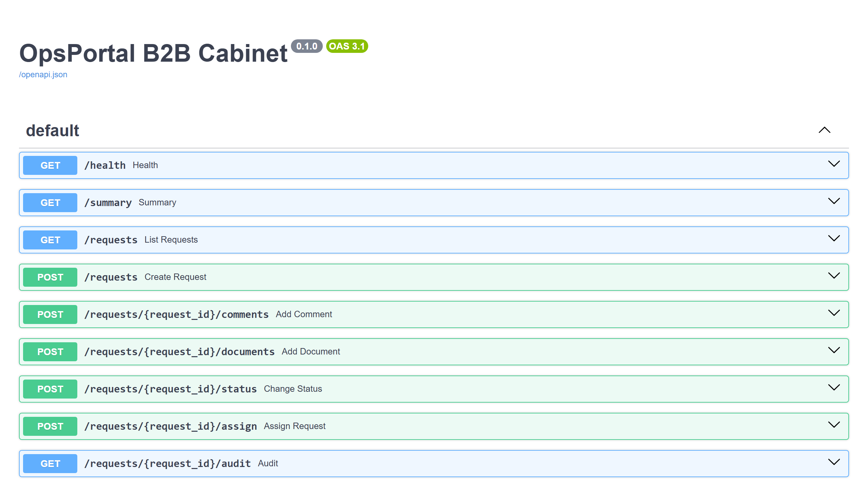
Task: Click the GET badge for /health
Action: 50,165
